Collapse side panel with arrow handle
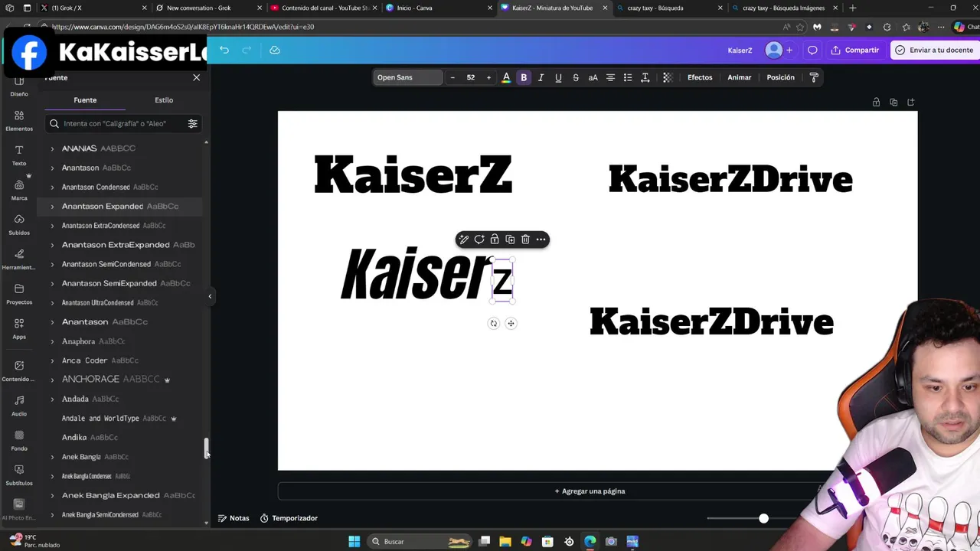The width and height of the screenshot is (980, 551). pyautogui.click(x=210, y=296)
